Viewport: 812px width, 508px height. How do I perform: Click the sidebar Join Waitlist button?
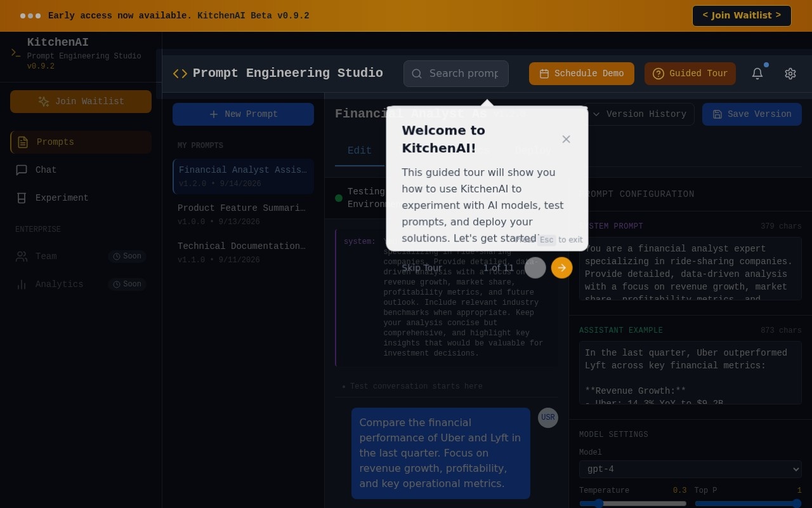81,102
